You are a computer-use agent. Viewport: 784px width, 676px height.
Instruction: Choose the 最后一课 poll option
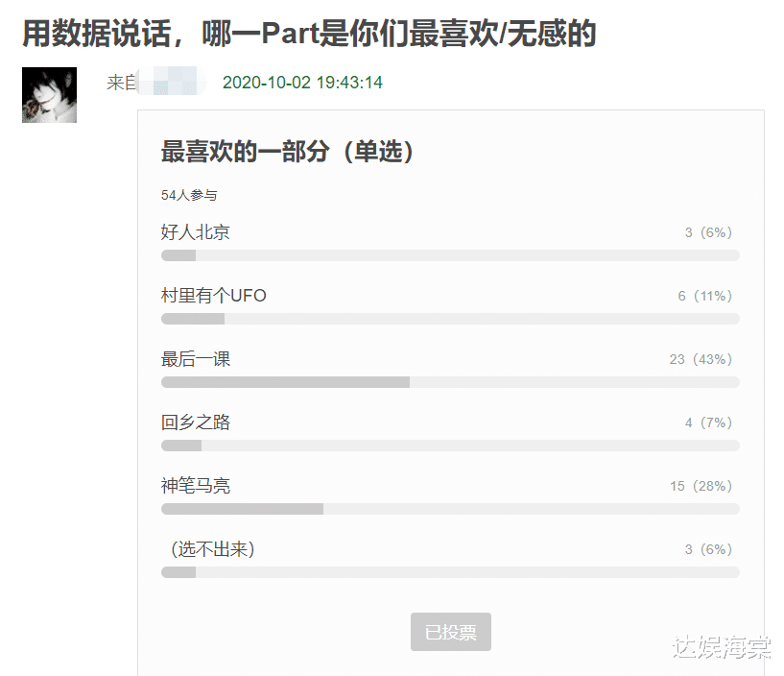click(x=196, y=359)
